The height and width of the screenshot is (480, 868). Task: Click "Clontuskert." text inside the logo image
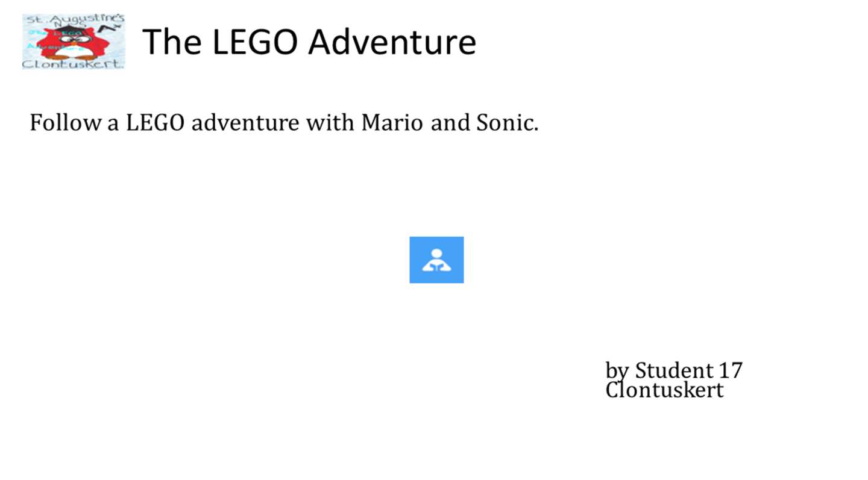point(74,64)
